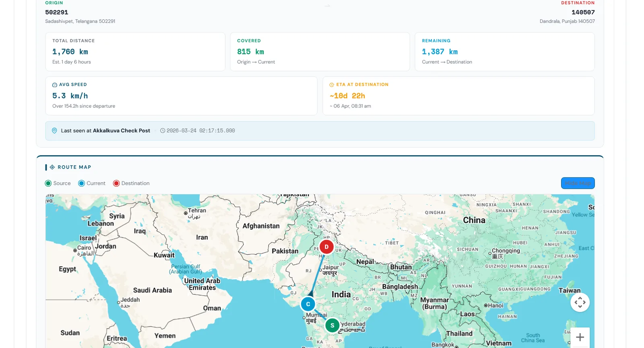Click 'Origin → Current' caption
Viewport: 644px width, 348px height.
coord(256,62)
